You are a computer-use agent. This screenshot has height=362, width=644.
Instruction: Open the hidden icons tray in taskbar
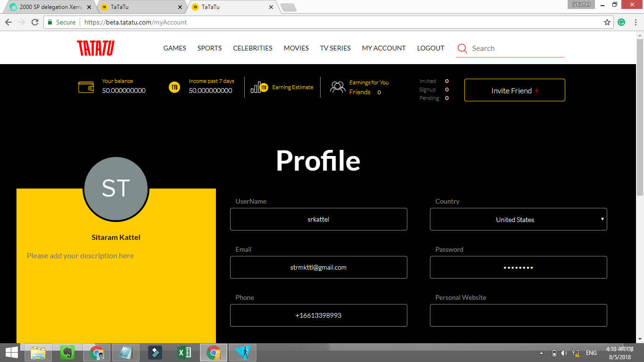[x=541, y=352]
